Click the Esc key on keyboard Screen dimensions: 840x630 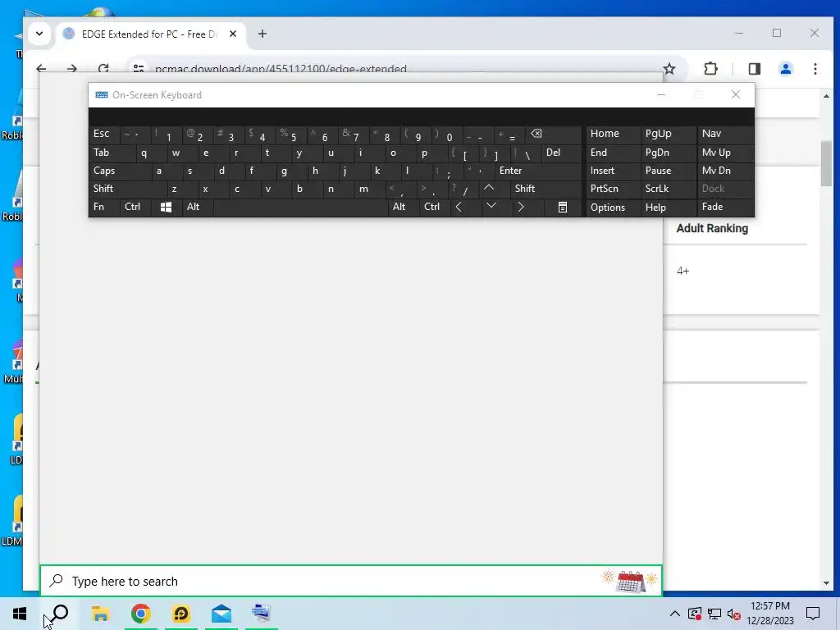point(104,134)
